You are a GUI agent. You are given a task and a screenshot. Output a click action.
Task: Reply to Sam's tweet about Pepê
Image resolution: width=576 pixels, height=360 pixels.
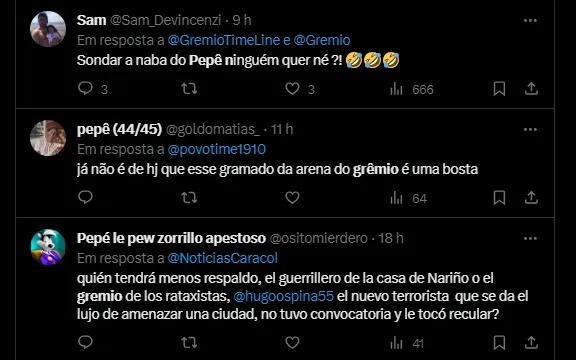[86, 89]
